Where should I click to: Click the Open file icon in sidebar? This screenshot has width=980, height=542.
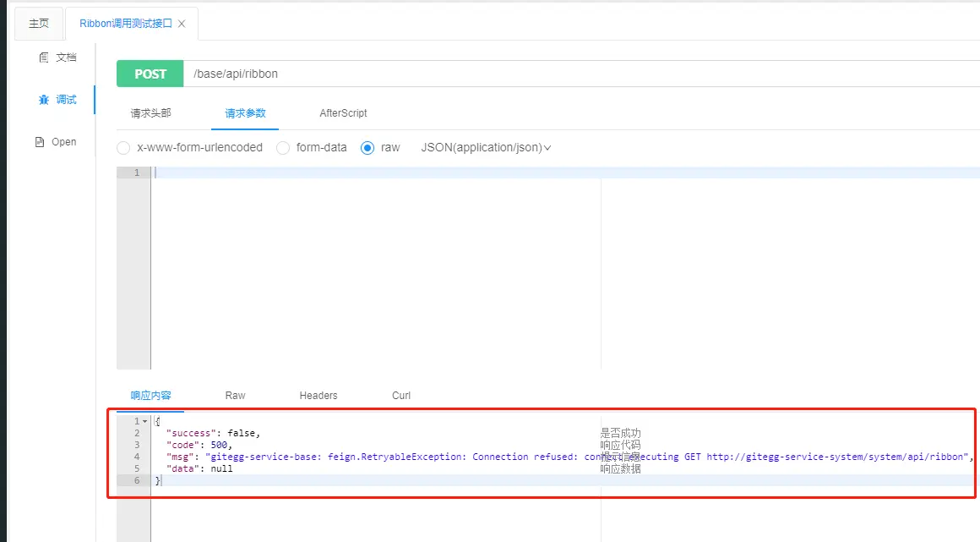point(40,142)
